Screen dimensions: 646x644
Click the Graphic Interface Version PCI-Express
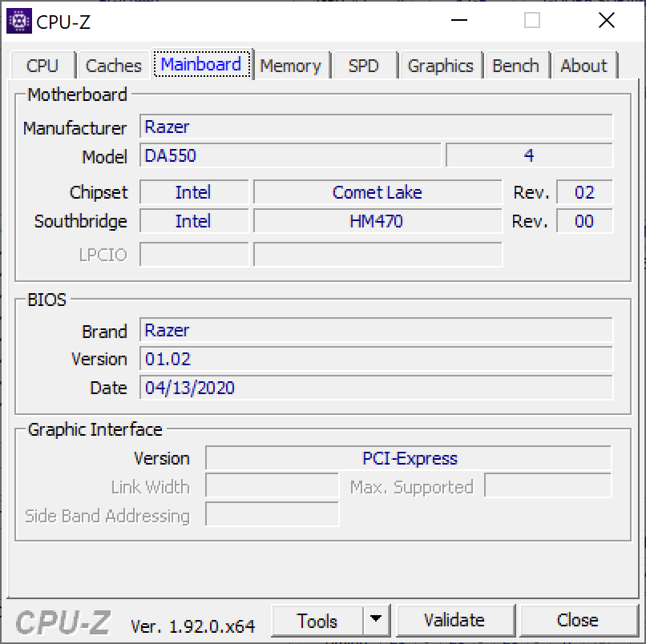click(409, 458)
